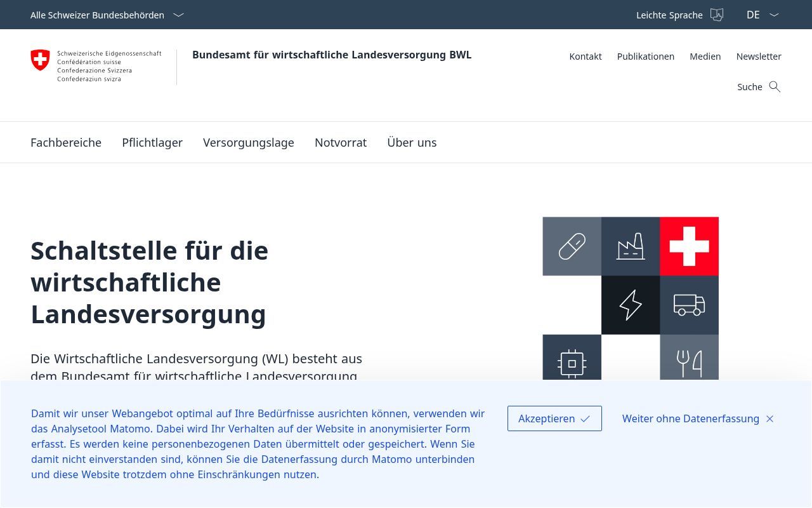The width and height of the screenshot is (812, 508).
Task: Open the Medien link
Action: pyautogui.click(x=705, y=57)
